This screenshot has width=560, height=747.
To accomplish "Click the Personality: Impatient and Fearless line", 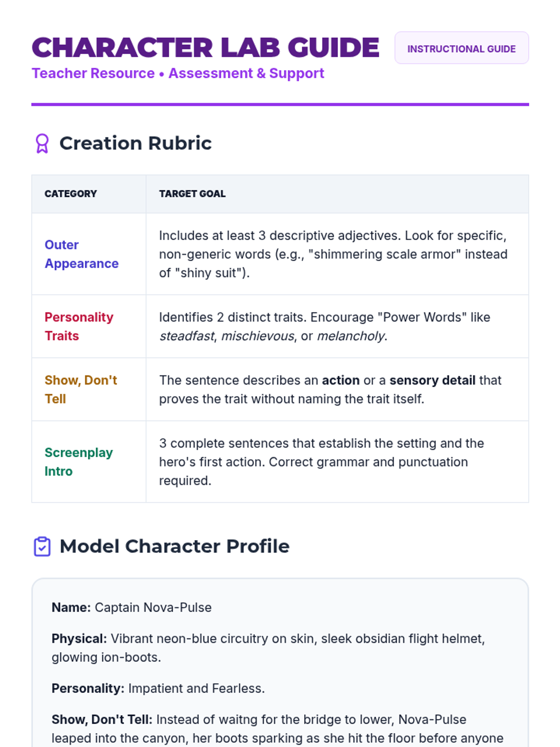I will tap(158, 688).
